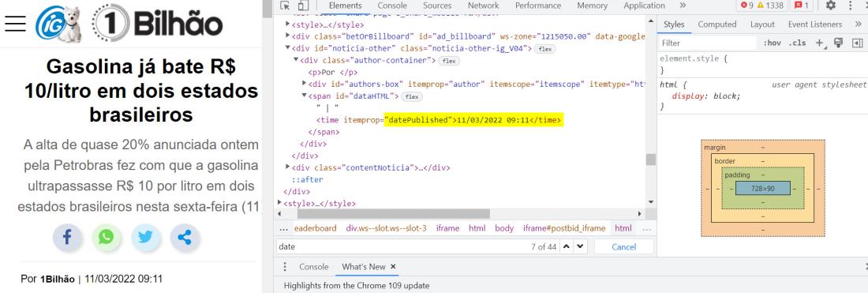Screen dimensions: 868x293
Task: Select the Event Listeners sidebar tab
Action: (x=815, y=24)
